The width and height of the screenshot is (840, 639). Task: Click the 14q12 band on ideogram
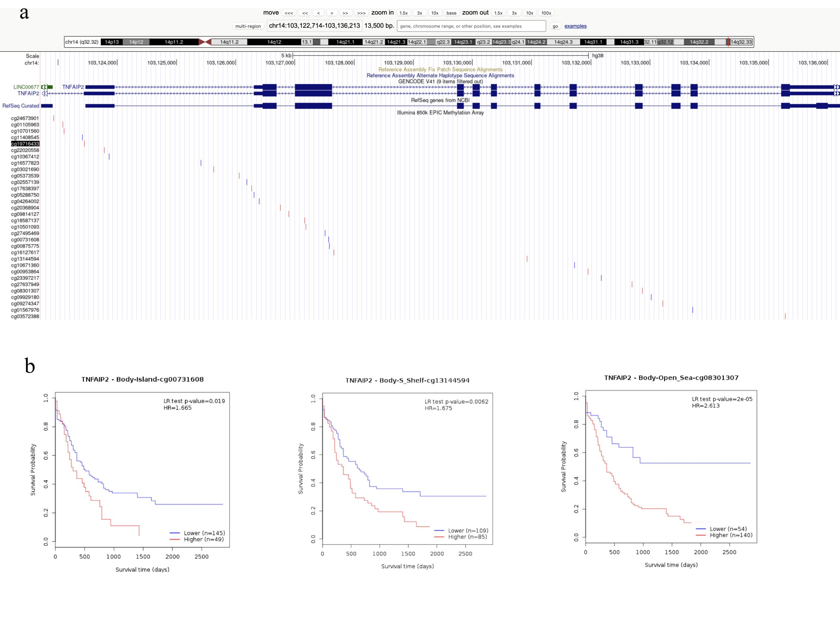(274, 42)
